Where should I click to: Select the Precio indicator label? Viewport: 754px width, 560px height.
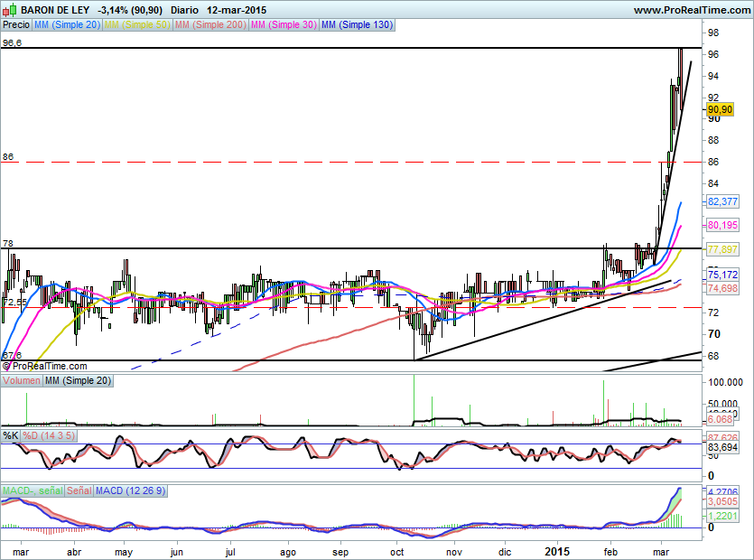pyautogui.click(x=16, y=25)
